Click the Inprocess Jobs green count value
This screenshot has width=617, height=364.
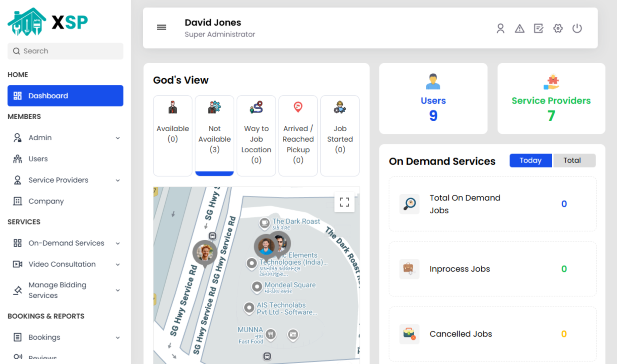tap(564, 269)
